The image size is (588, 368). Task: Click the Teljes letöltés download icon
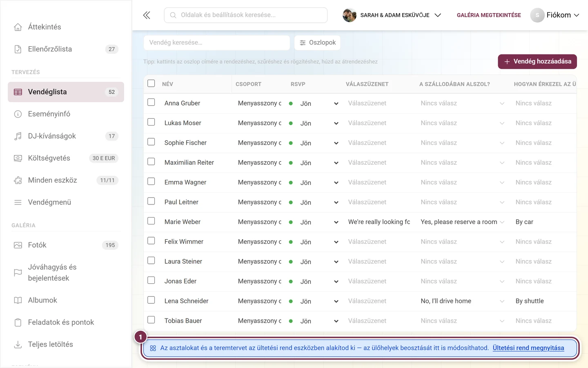18,344
